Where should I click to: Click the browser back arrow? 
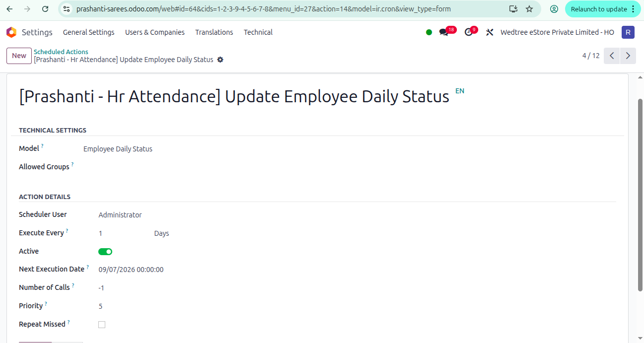[x=10, y=9]
